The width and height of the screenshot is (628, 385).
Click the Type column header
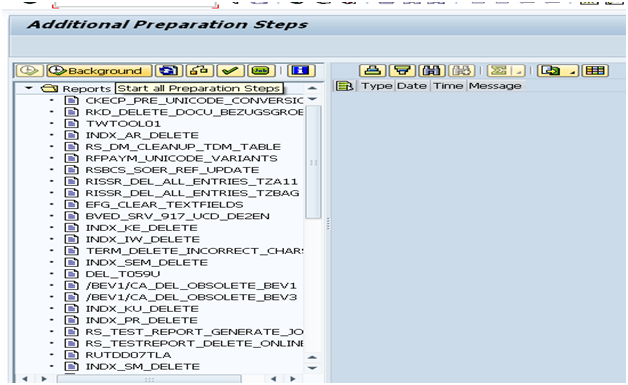(376, 86)
